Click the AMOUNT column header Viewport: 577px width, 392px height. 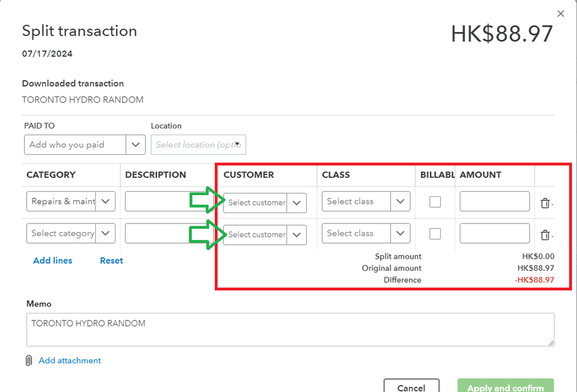[481, 175]
